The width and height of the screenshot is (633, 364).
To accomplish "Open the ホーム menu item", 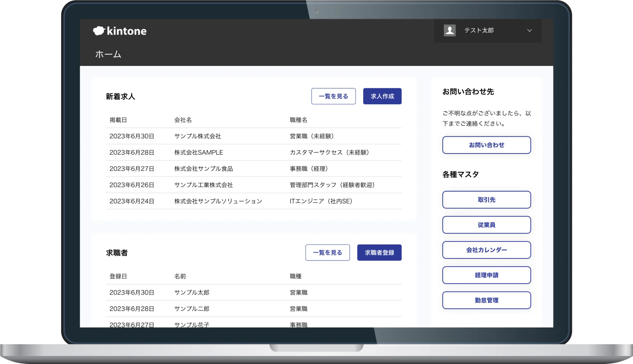I will click(108, 54).
